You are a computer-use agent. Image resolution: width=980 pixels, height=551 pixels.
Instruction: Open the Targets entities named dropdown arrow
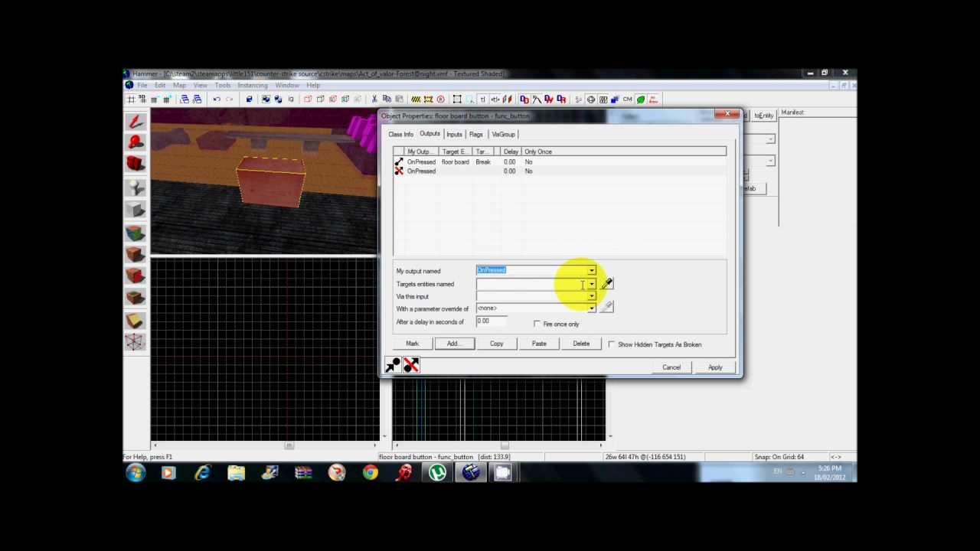coord(591,284)
